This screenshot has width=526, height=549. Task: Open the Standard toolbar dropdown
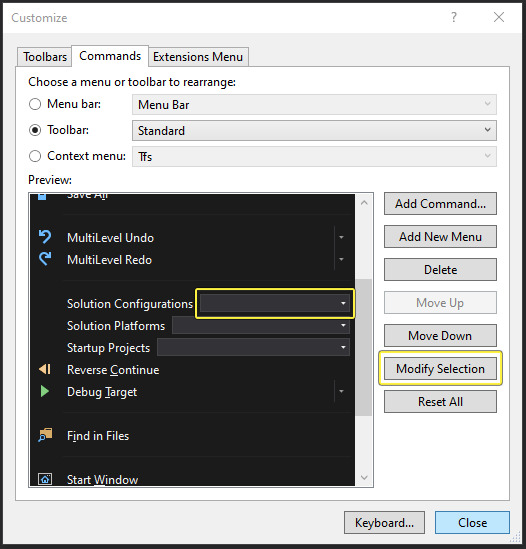tap(314, 131)
